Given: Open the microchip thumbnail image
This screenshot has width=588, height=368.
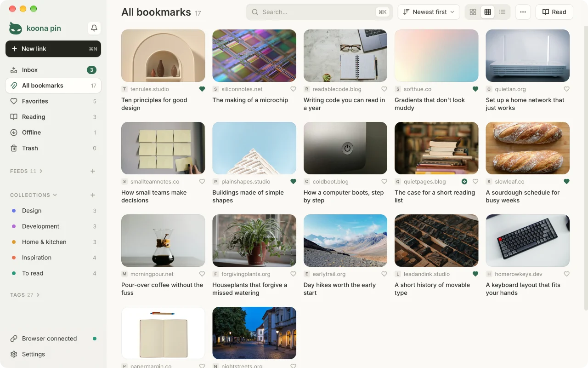Looking at the screenshot, I should point(254,56).
